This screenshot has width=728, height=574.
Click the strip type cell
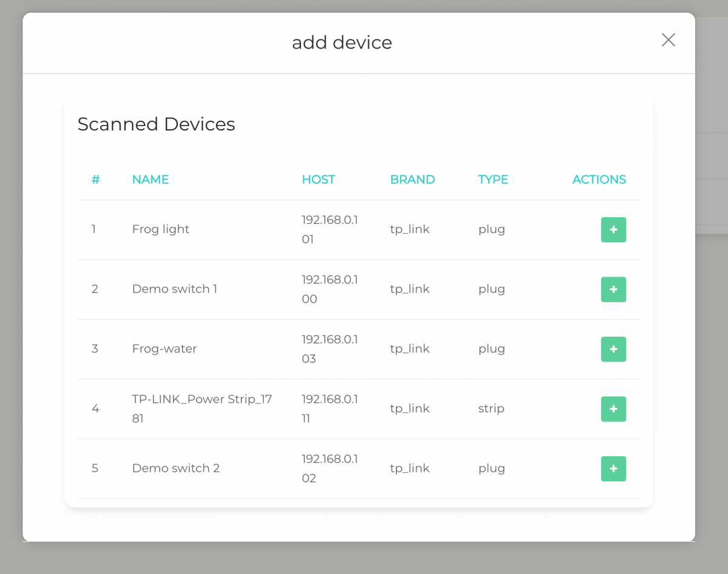point(491,408)
